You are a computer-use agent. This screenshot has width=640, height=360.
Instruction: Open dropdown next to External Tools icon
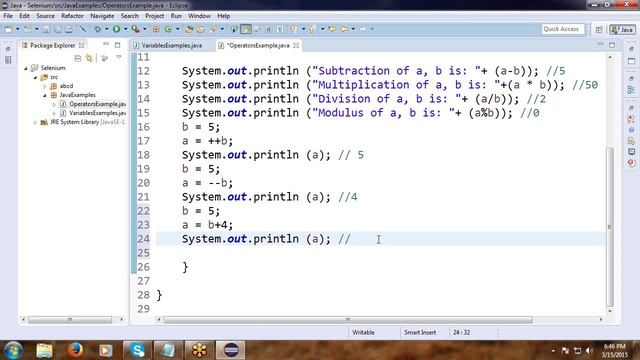(x=144, y=29)
